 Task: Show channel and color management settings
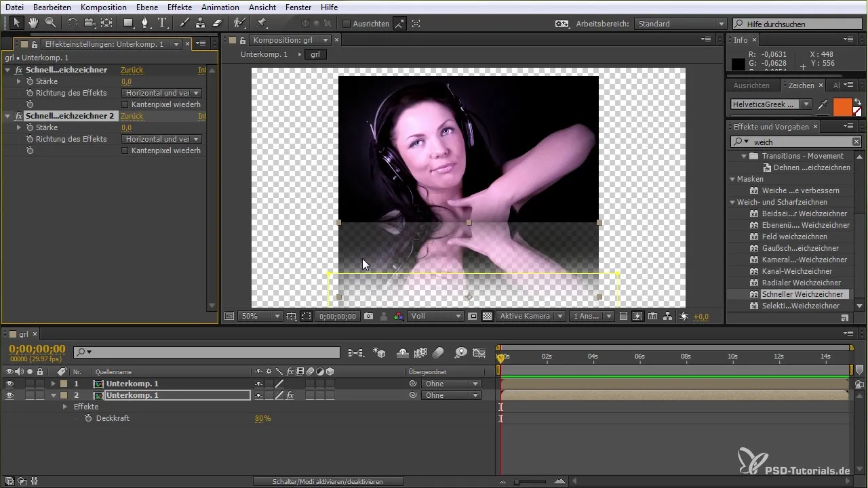tap(399, 316)
